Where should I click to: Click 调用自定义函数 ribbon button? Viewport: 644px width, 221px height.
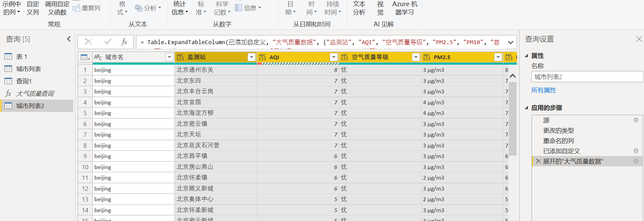tap(57, 8)
